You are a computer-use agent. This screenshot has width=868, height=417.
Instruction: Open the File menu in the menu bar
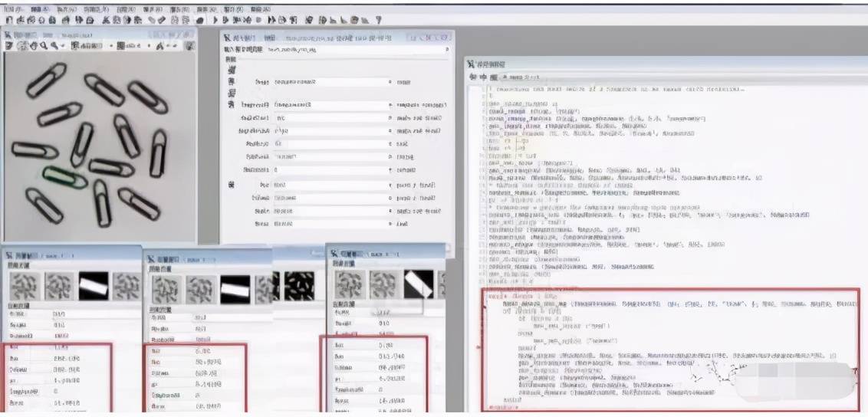pos(13,9)
